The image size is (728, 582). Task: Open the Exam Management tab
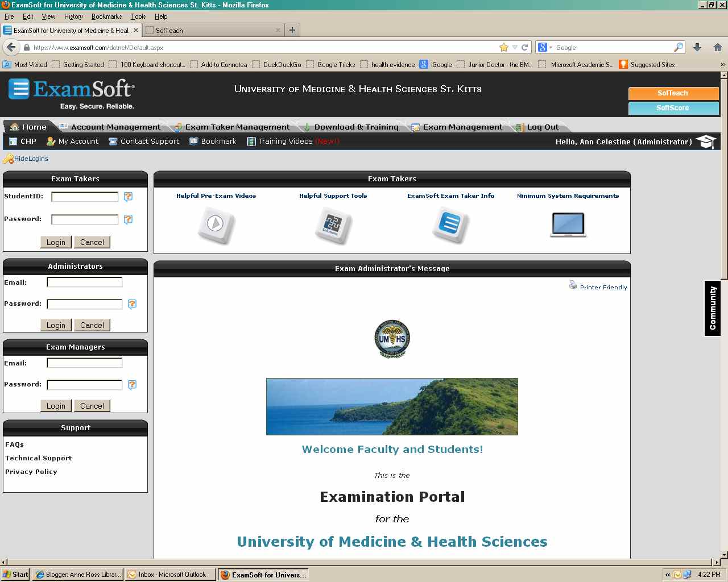457,127
